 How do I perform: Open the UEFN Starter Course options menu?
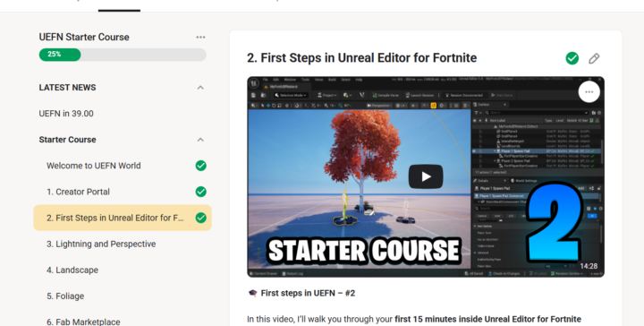tap(200, 37)
